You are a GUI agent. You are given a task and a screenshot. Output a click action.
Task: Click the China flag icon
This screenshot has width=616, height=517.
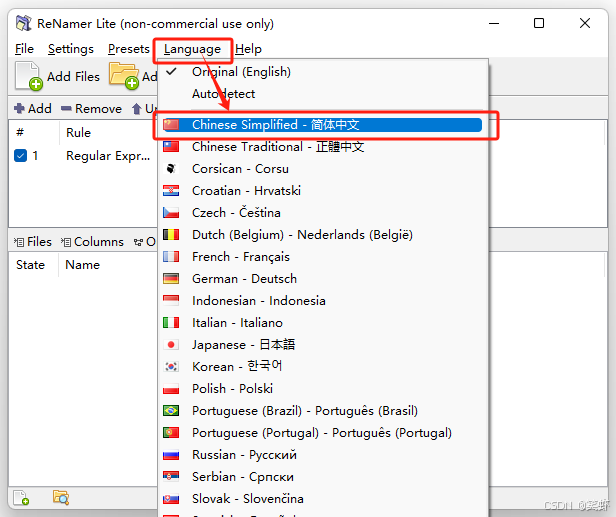click(x=171, y=125)
